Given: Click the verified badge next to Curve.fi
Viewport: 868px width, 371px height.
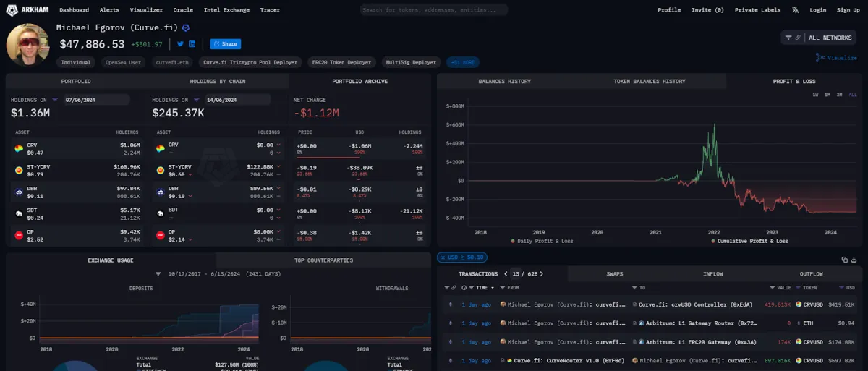Looking at the screenshot, I should pos(186,27).
